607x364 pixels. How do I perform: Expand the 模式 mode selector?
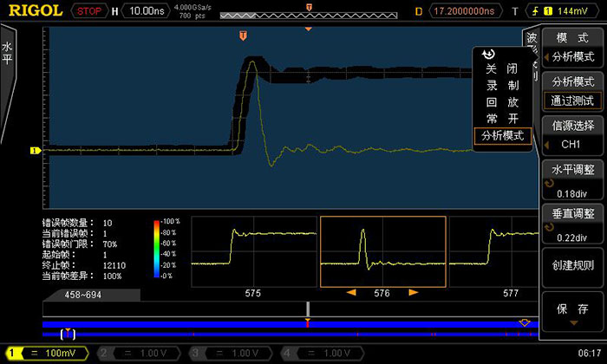(x=571, y=48)
